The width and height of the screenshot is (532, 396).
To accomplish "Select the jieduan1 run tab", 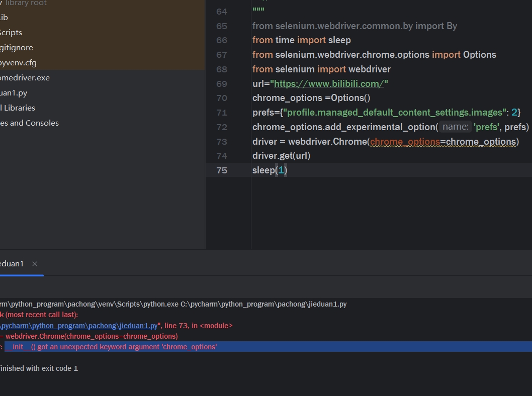I will point(12,264).
